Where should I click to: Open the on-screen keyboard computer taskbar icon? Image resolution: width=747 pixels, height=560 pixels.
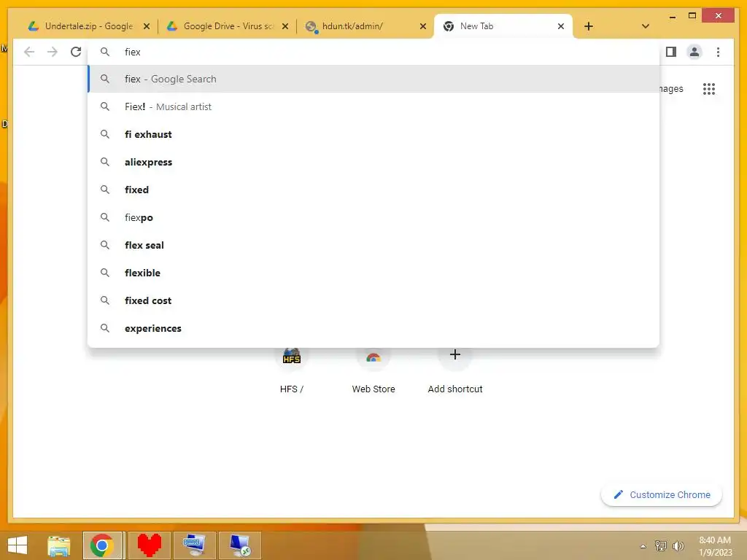coord(194,545)
